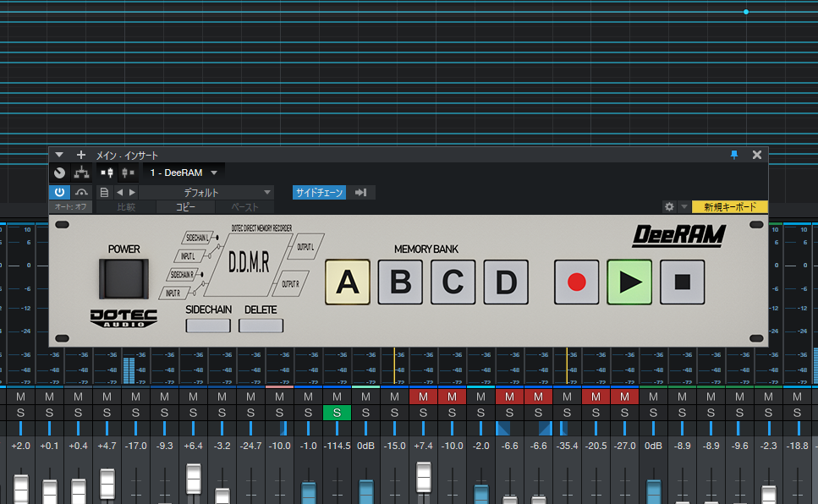818x504 pixels.
Task: Open the routing view icon
Action: (x=81, y=173)
